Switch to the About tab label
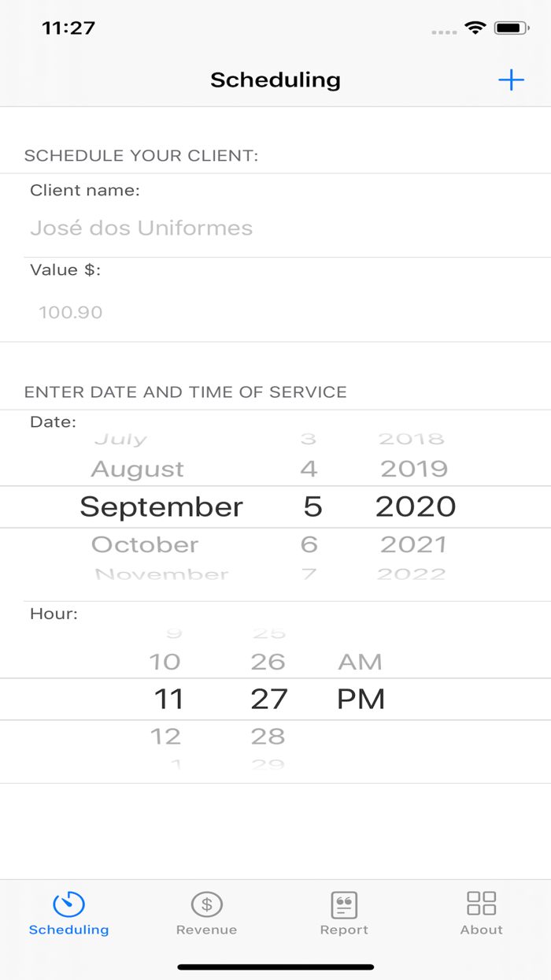This screenshot has height=980, width=551. (481, 930)
